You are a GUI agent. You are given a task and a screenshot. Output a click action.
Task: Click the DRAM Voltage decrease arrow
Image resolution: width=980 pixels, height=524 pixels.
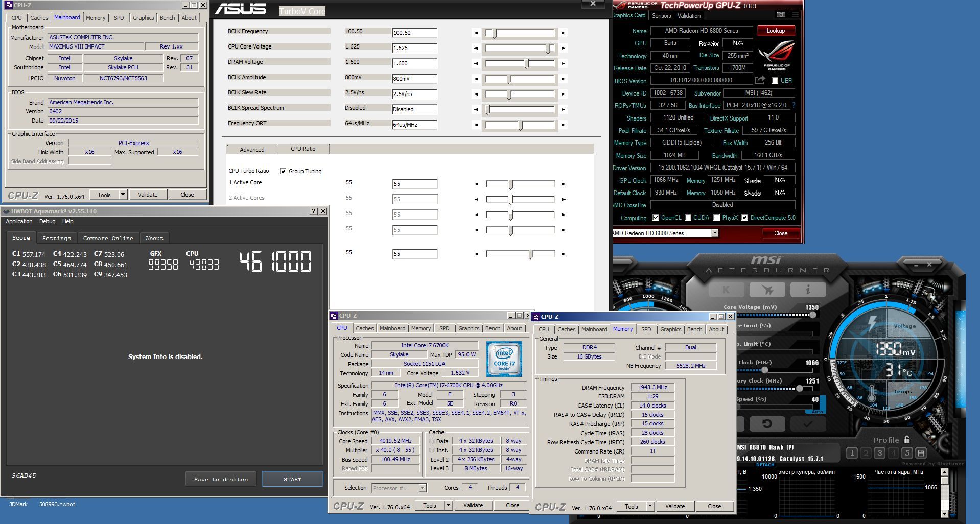(476, 63)
